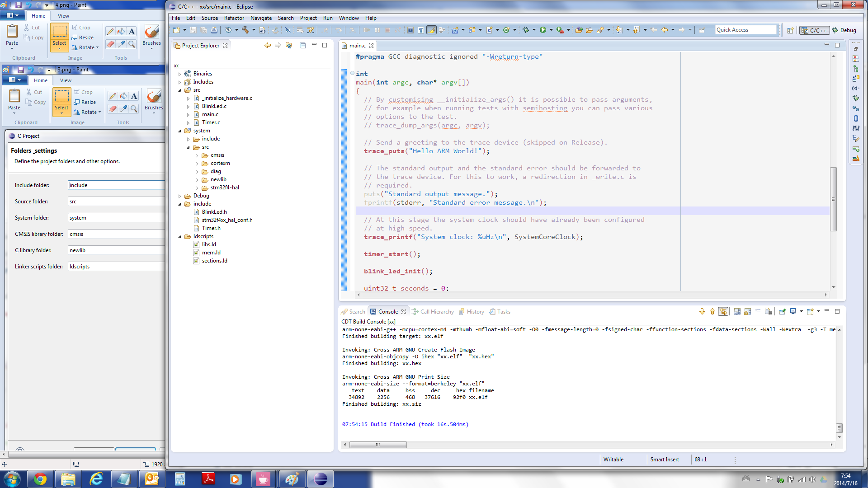Click the editor vertical scrollbar thumb
Image resolution: width=868 pixels, height=488 pixels.
click(x=833, y=199)
